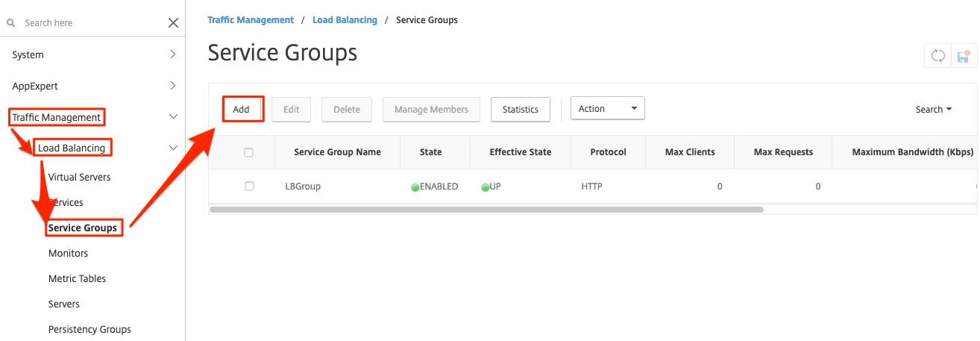Click the Manage Members button
Viewport: 980px width, 341px height.
pos(432,109)
